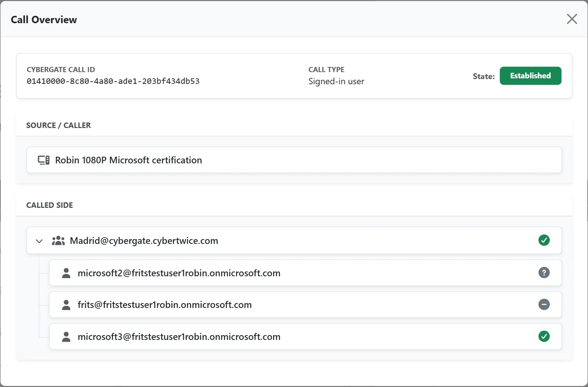This screenshot has width=588, height=387.
Task: Click the CALL TYPE label
Action: [x=326, y=70]
